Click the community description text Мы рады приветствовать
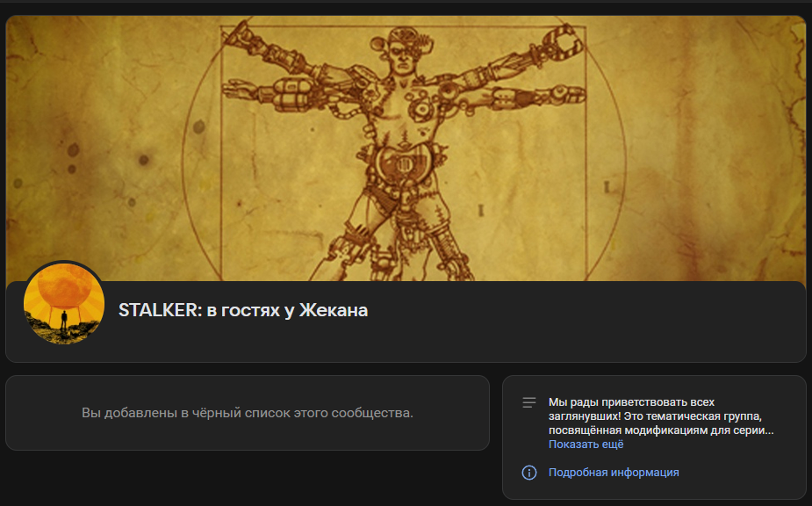The image size is (812, 506). pos(661,416)
